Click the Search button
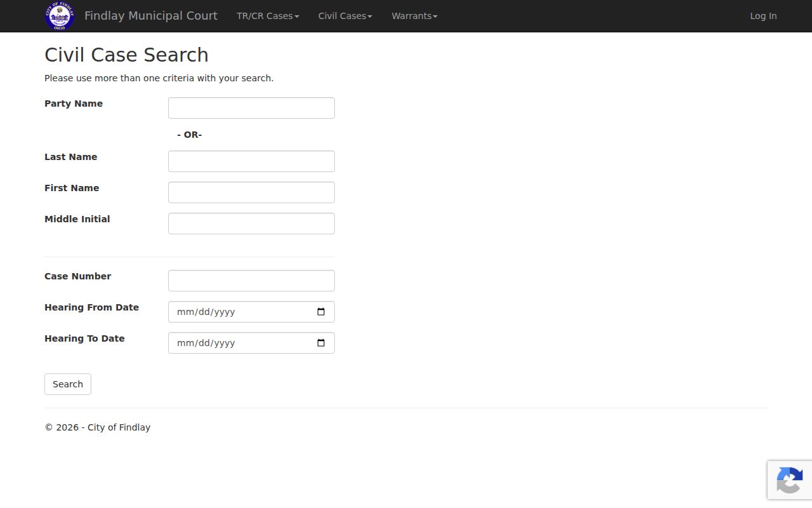 pyautogui.click(x=68, y=384)
